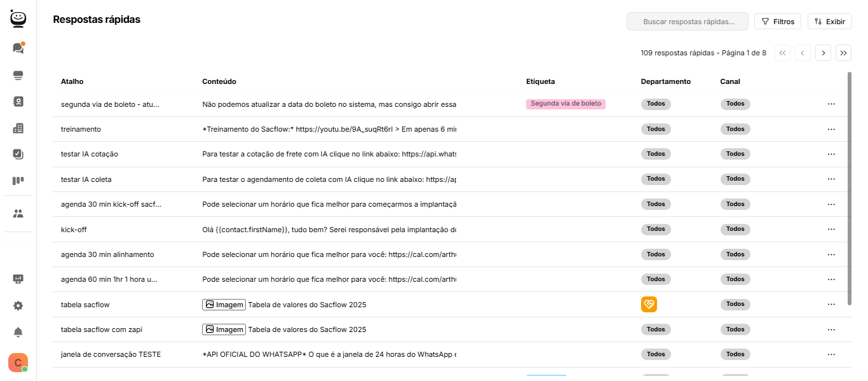Screen dimensions: 868x381
Task: Open the conversations chat icon in sidebar
Action: (x=18, y=48)
